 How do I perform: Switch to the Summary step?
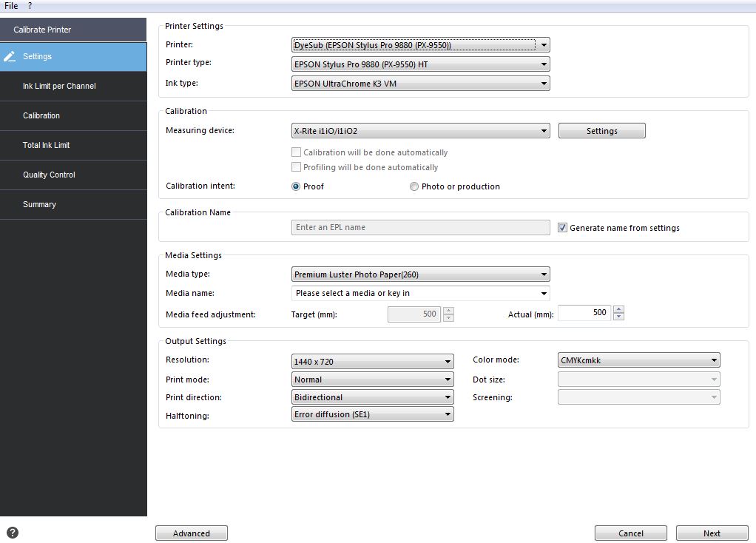click(39, 204)
